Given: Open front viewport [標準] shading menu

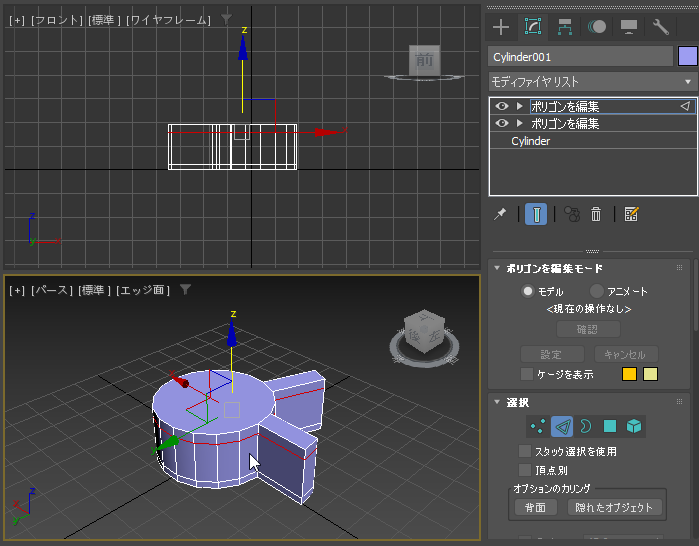Looking at the screenshot, I should 104,21.
